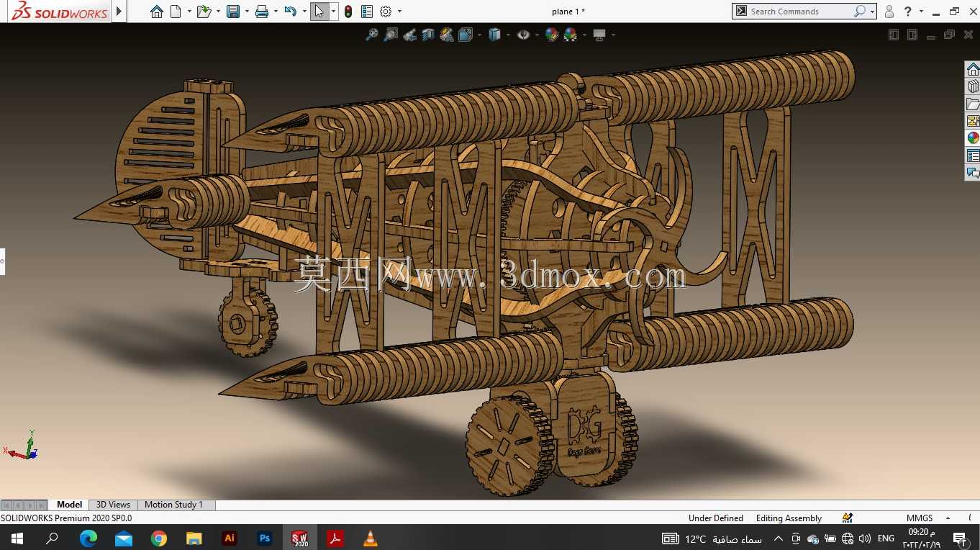Open the Help dropdown arrow

point(921,12)
